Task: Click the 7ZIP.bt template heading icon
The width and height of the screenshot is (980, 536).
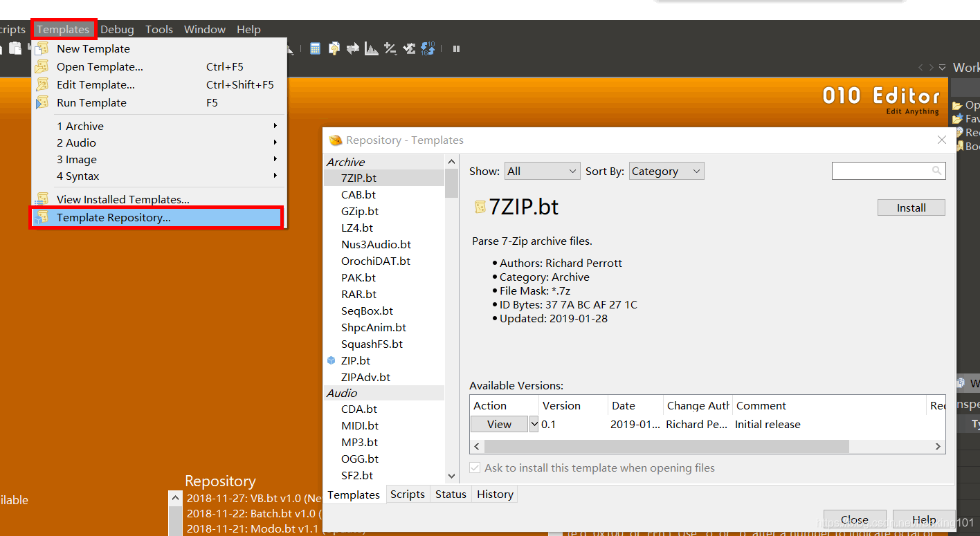Action: (x=480, y=207)
